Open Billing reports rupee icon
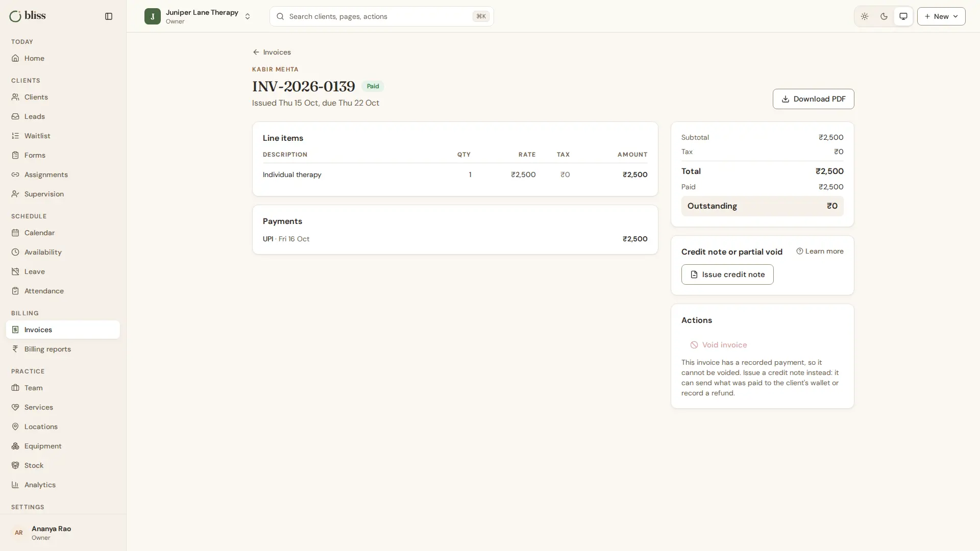Screen dimensions: 980x551 click(15, 349)
